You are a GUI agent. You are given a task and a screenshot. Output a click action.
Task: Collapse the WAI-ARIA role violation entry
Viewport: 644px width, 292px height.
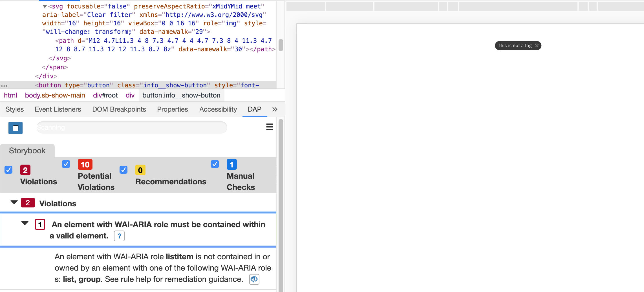(25, 223)
